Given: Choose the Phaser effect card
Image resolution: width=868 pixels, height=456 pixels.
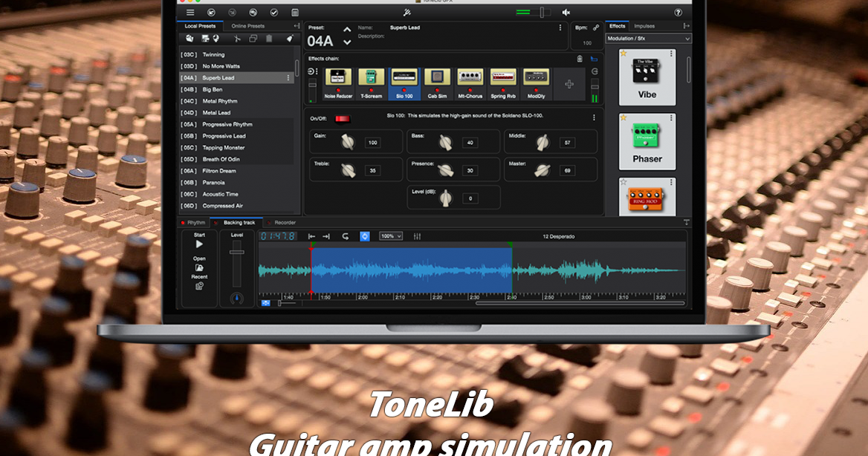Looking at the screenshot, I should [647, 142].
